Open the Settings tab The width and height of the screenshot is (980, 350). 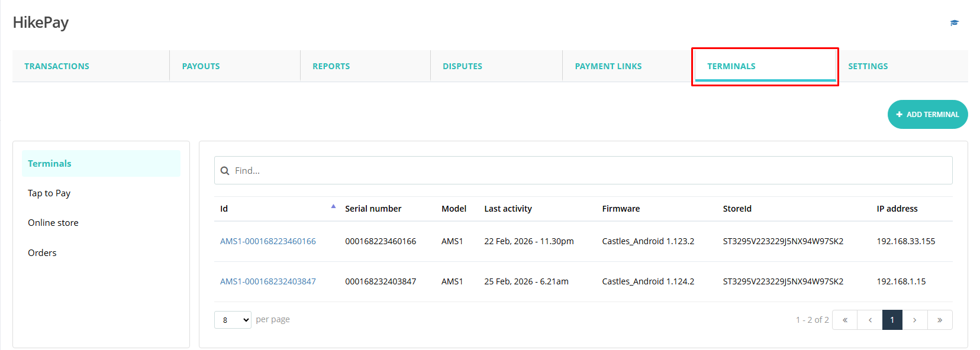[x=868, y=66]
